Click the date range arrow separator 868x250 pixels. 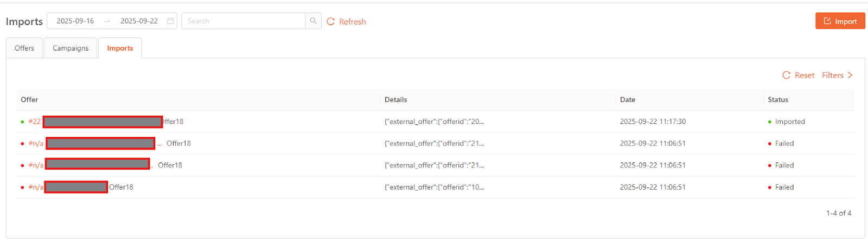pyautogui.click(x=107, y=21)
